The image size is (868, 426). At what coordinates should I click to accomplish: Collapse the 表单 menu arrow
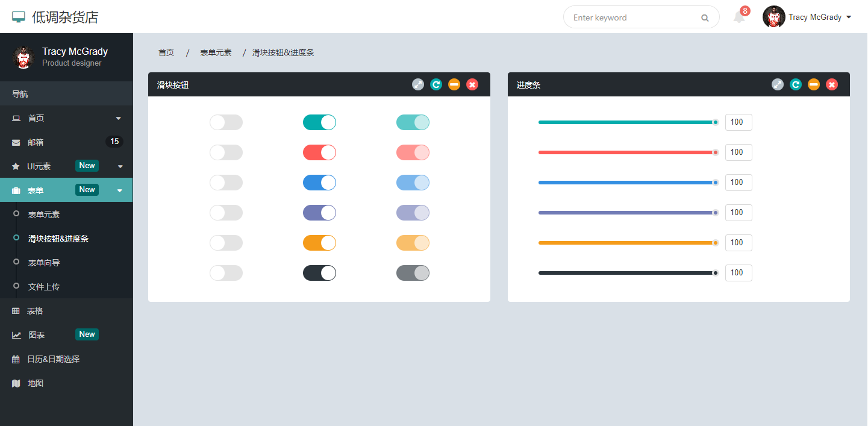point(120,190)
